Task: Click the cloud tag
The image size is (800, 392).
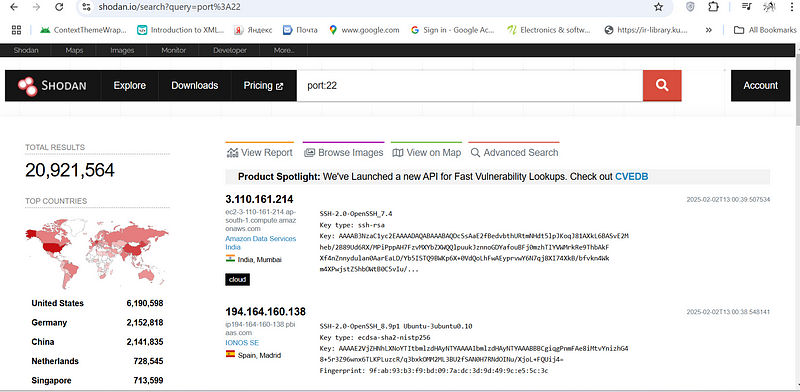Action: 237,279
